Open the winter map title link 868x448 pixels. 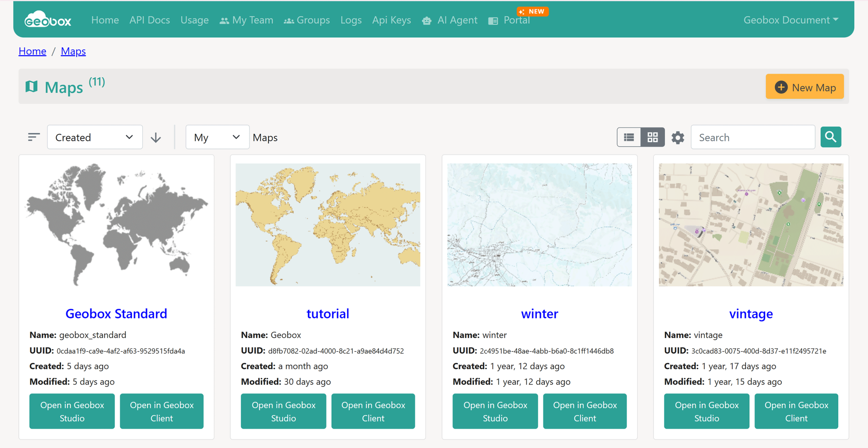(x=539, y=314)
